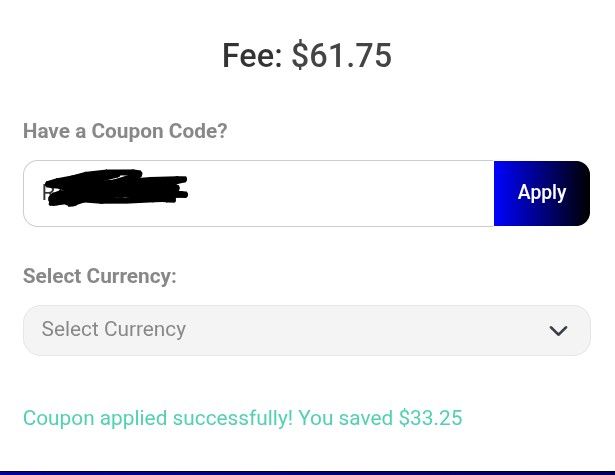
Task: Click the dark blue bar at bottom
Action: tap(306, 472)
